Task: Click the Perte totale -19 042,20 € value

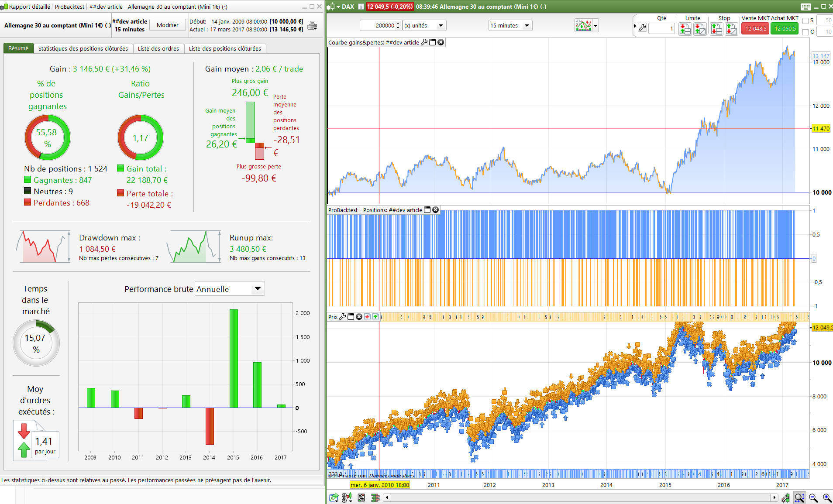Action: coord(149,205)
